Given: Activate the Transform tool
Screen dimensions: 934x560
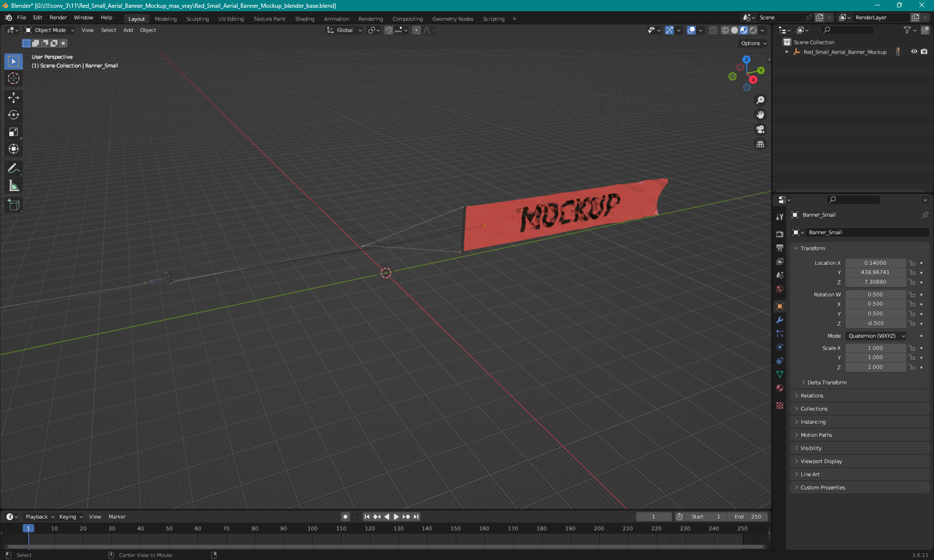Looking at the screenshot, I should pyautogui.click(x=14, y=149).
